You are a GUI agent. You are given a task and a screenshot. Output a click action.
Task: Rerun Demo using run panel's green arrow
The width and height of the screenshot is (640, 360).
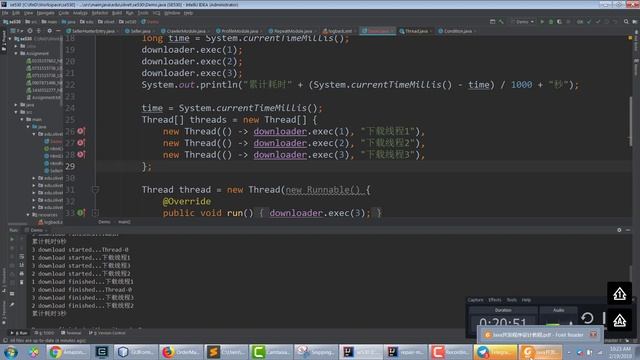[12, 240]
